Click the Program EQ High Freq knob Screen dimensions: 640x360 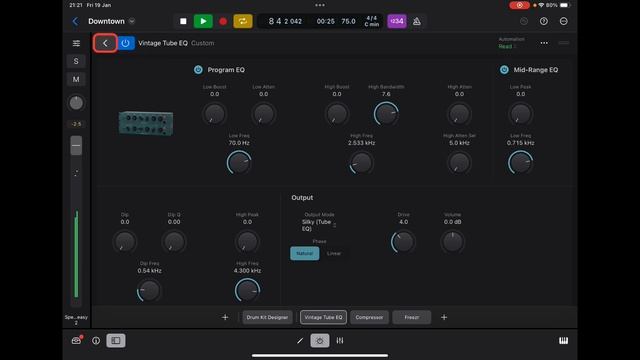click(361, 162)
